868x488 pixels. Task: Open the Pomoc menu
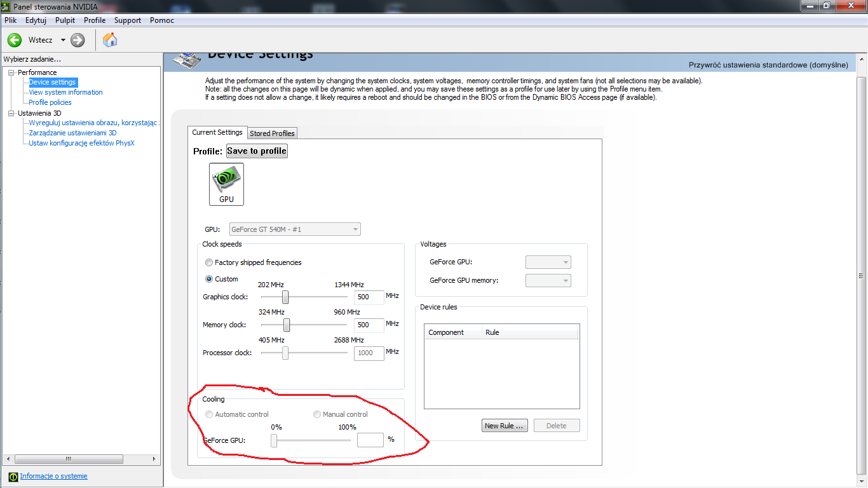click(162, 20)
